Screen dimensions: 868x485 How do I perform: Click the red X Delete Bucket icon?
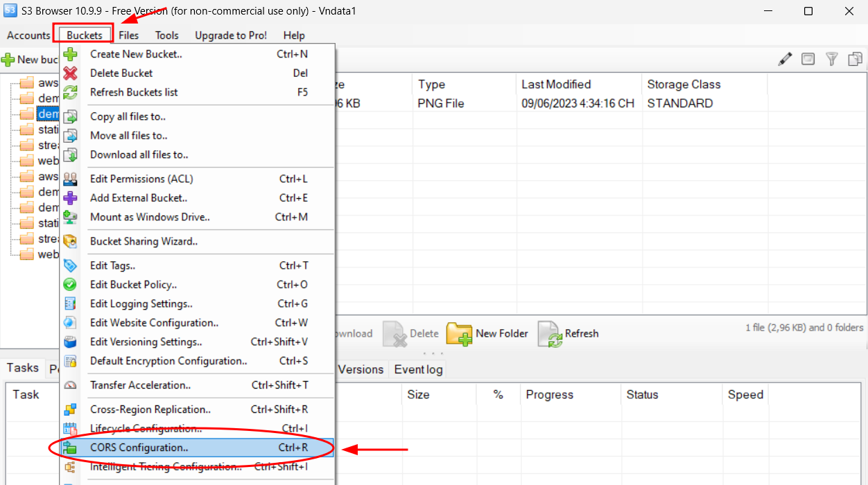(x=71, y=73)
